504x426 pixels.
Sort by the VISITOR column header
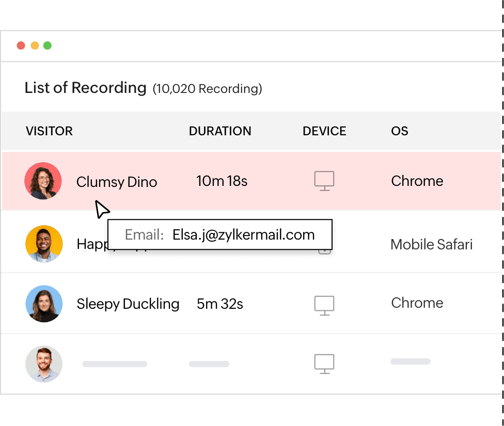coord(49,131)
